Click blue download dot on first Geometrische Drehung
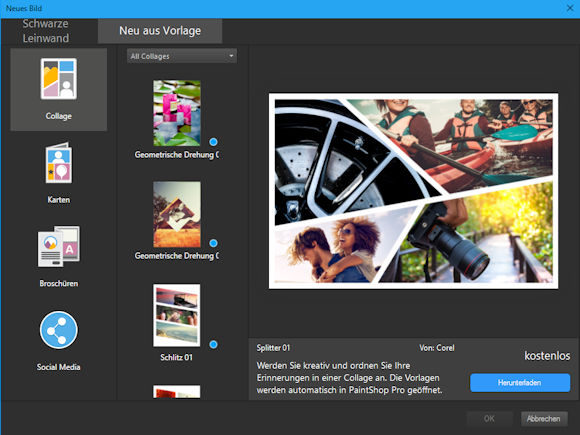This screenshot has height=435, width=580. tap(213, 142)
